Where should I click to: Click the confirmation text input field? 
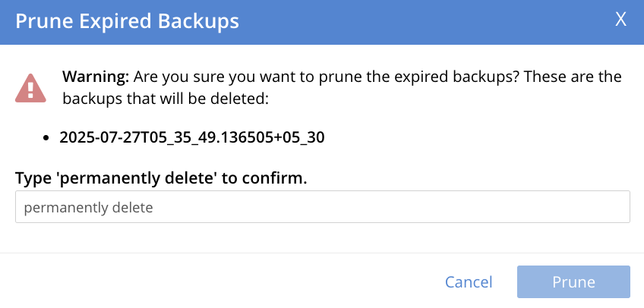[322, 207]
